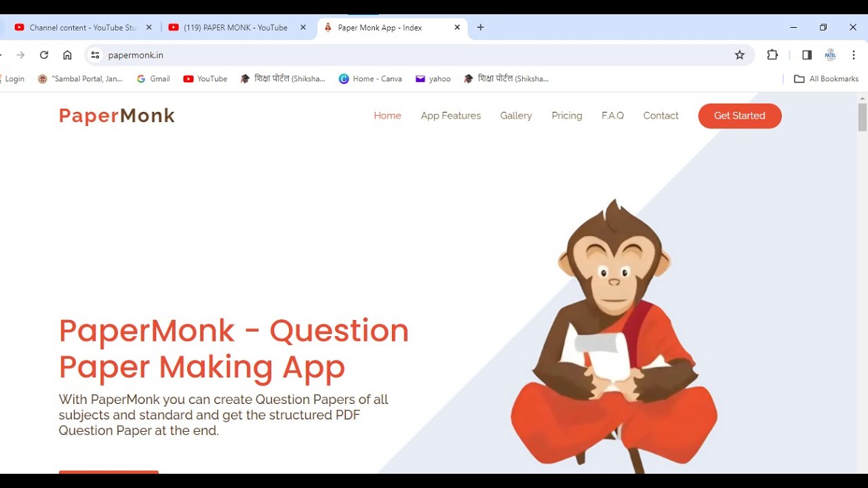This screenshot has height=488, width=868.
Task: Open Pricing in site navigation
Action: (567, 116)
